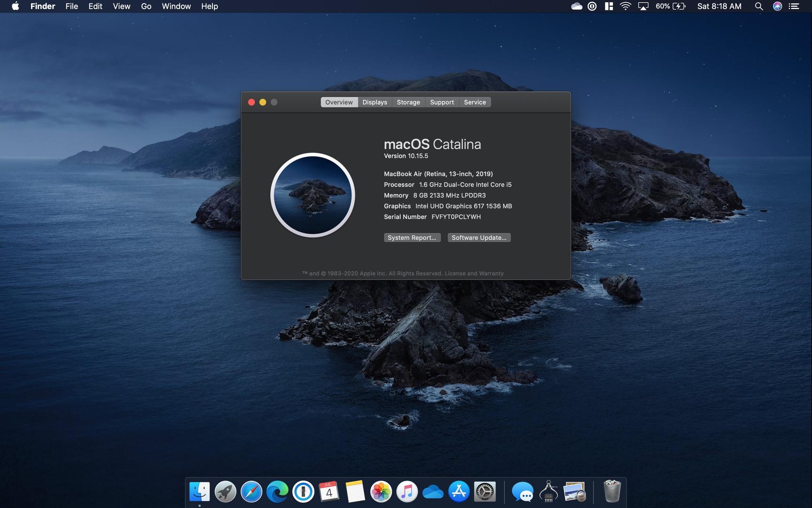This screenshot has height=508, width=812.
Task: Activate Siri from the menu bar
Action: pos(777,6)
